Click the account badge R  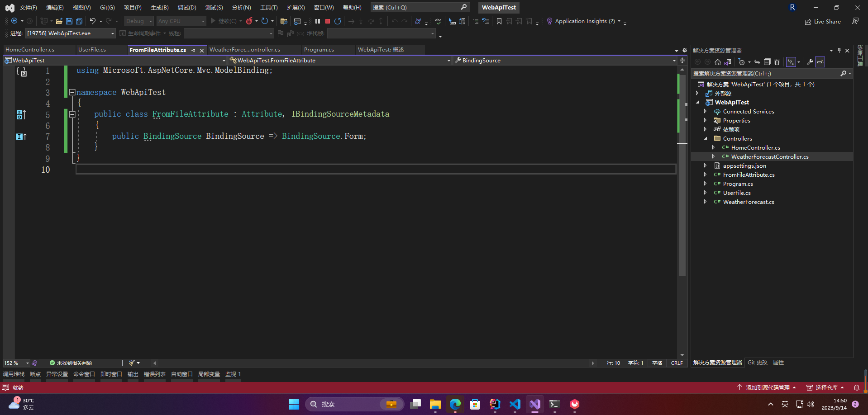click(x=792, y=8)
